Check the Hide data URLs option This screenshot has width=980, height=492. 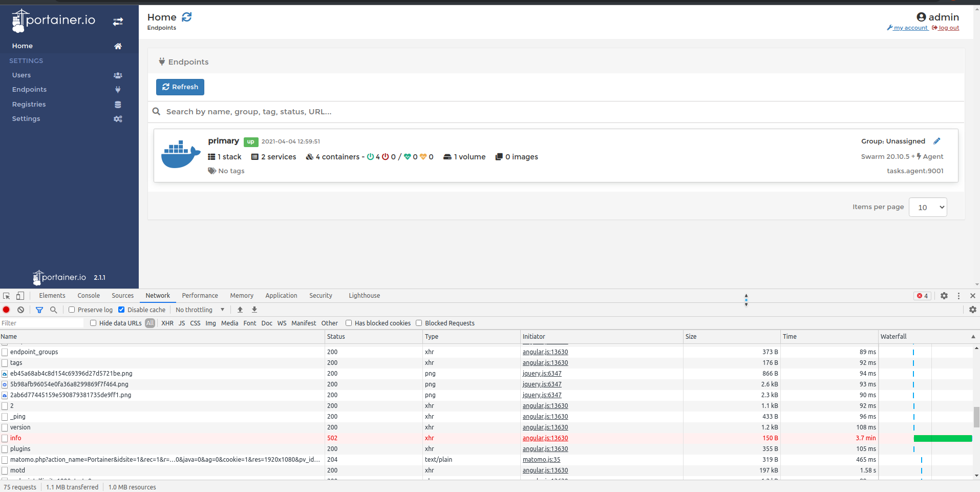[93, 323]
